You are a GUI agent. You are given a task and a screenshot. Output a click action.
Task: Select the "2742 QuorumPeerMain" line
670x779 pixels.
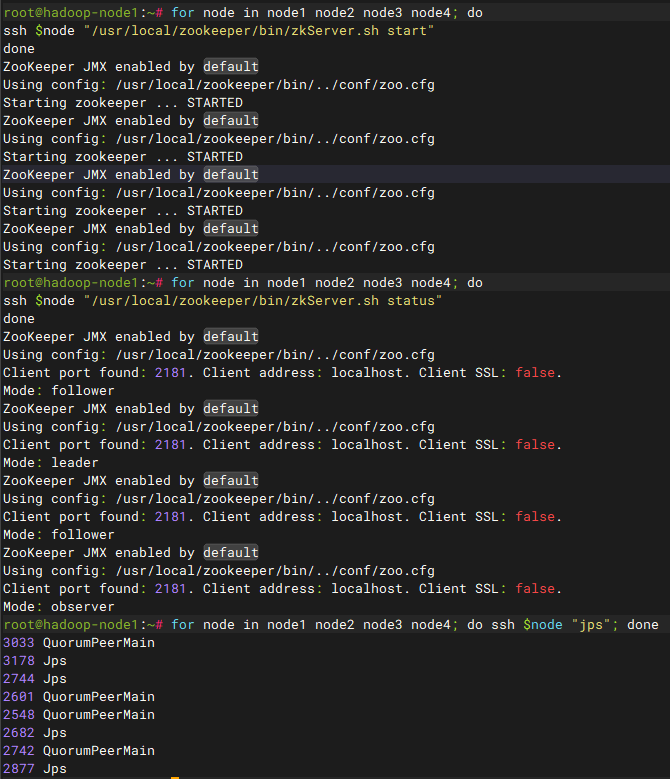click(79, 750)
